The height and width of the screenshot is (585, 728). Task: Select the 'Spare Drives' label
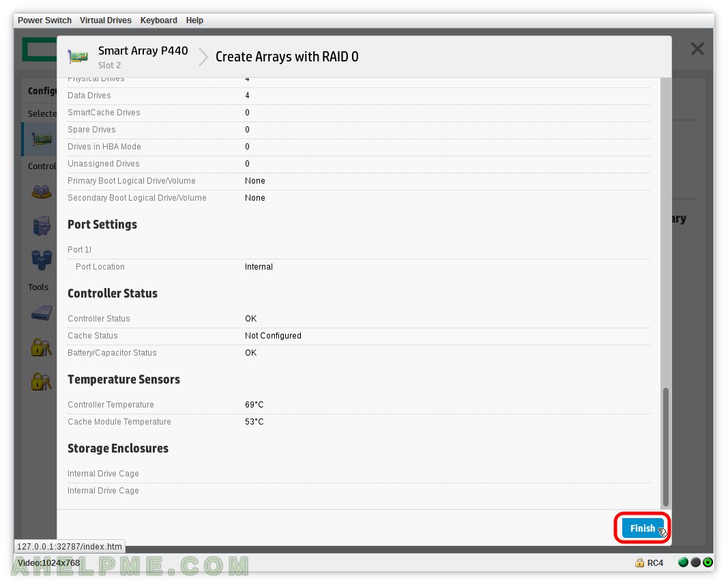(91, 130)
